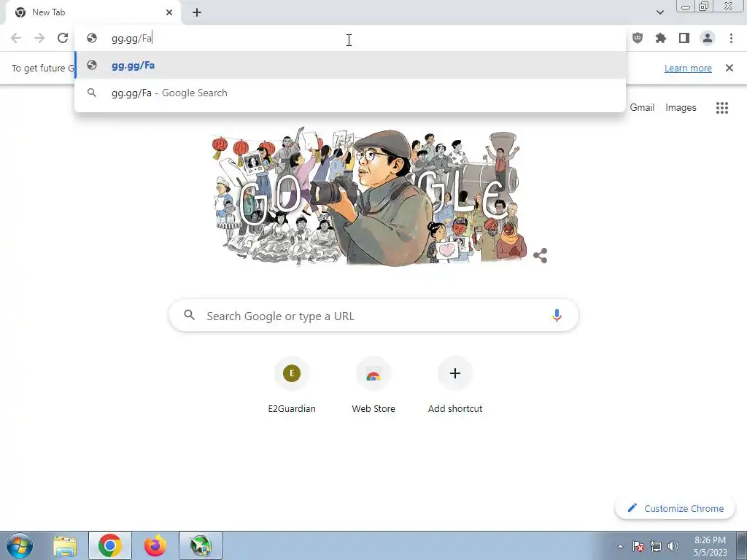
Task: Open a new tab with plus button
Action: pyautogui.click(x=197, y=12)
